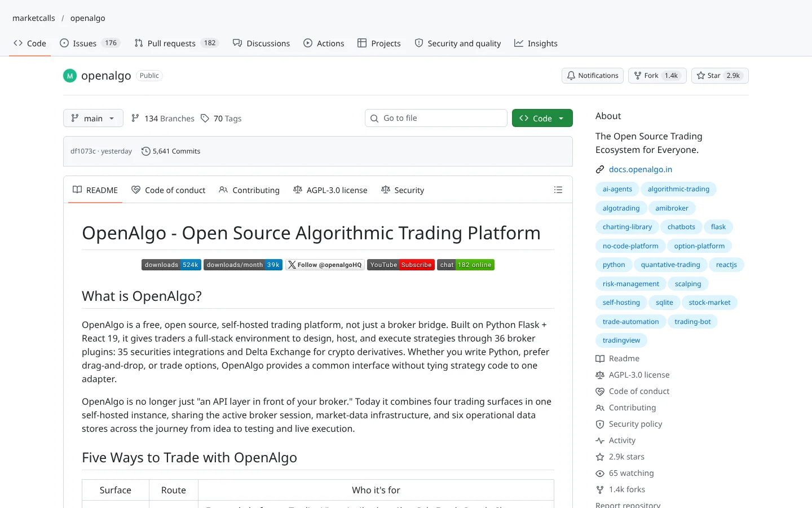Click the algorithmic-trading topic tag
Screen dimensions: 812x508
[x=678, y=189]
